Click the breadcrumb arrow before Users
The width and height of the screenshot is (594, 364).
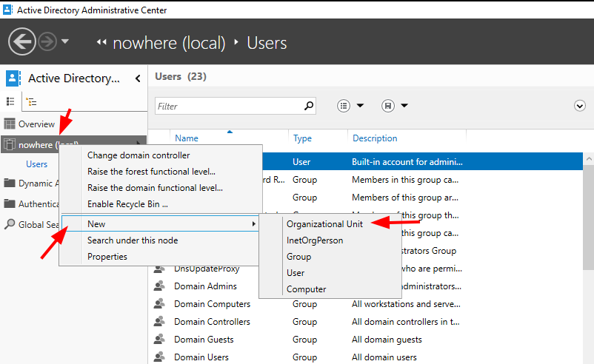pyautogui.click(x=236, y=42)
